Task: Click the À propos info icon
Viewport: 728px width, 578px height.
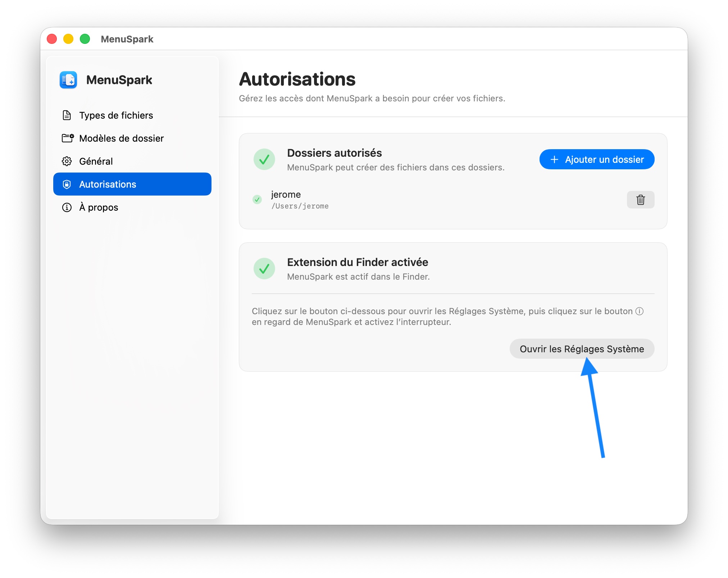Action: [x=67, y=207]
